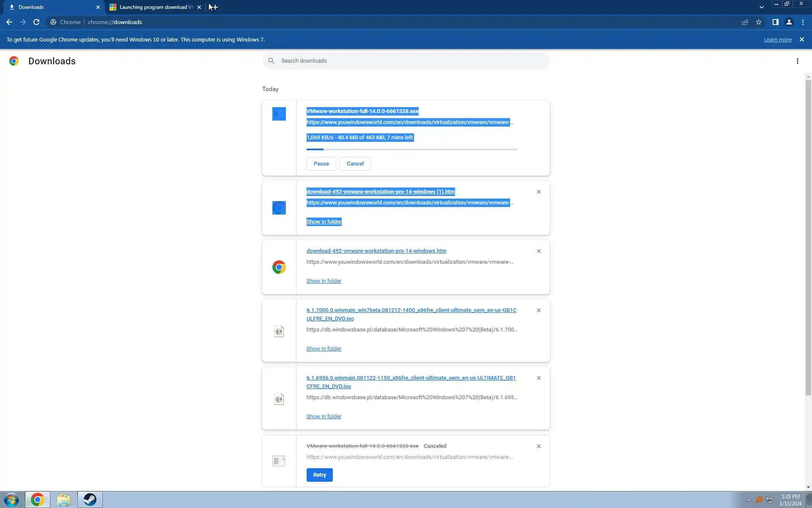Open Steam from the taskbar

coord(90,500)
